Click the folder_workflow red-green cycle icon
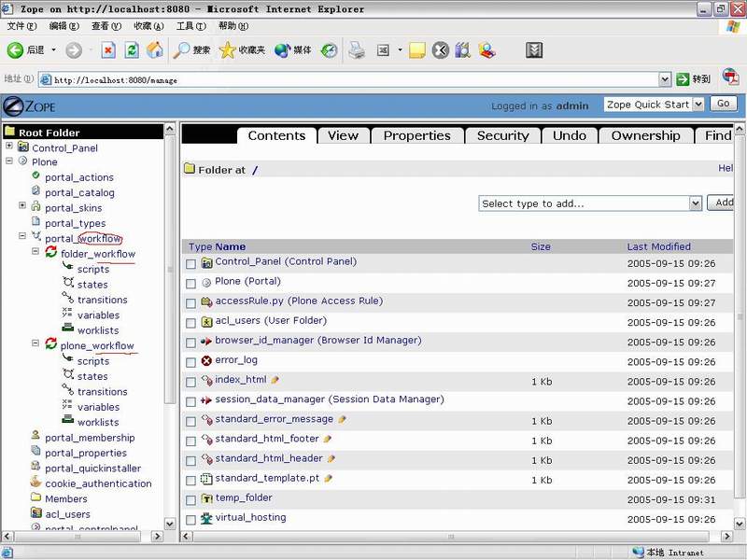 coord(51,252)
